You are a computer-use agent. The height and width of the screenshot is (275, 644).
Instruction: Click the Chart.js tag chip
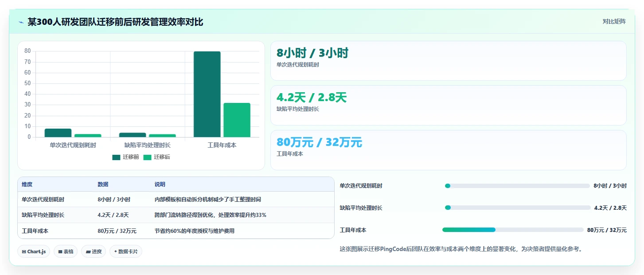34,251
